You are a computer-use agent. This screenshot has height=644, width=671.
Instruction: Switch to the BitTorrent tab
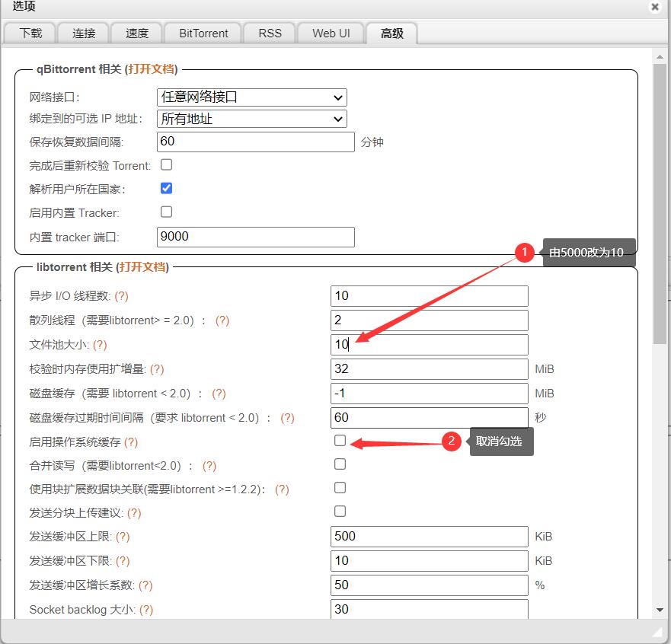coord(203,33)
